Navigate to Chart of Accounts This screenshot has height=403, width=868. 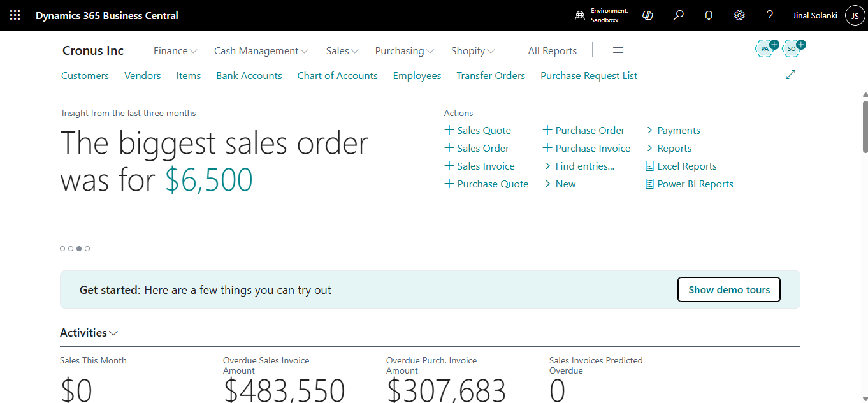click(x=337, y=75)
